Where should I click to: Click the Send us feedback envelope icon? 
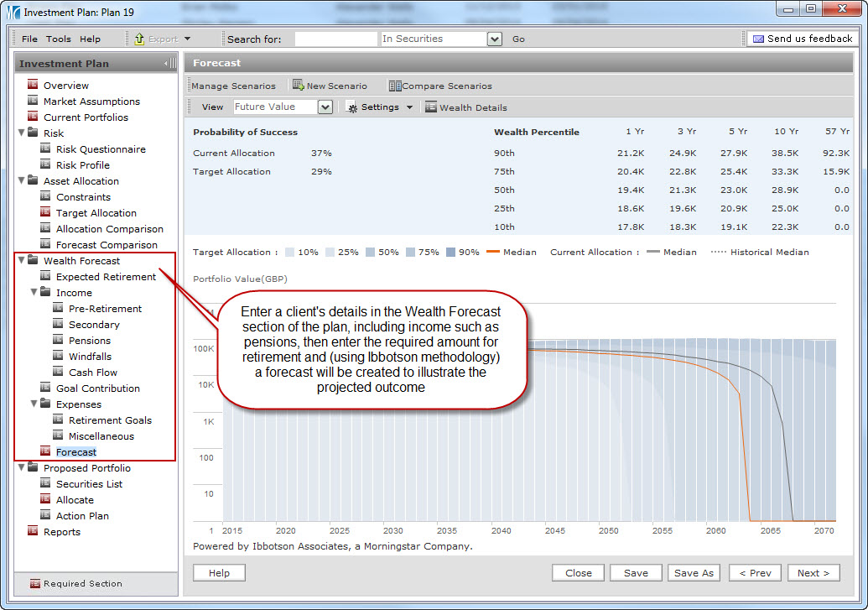[x=758, y=39]
